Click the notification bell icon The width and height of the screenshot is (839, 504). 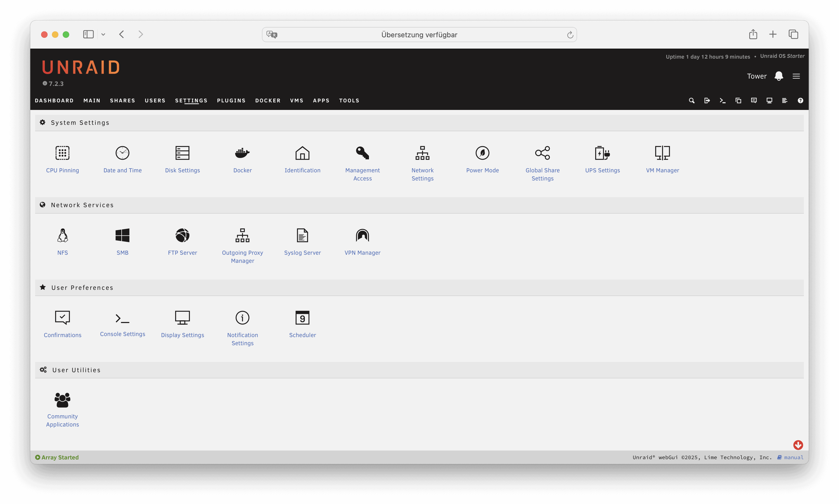pyautogui.click(x=778, y=76)
